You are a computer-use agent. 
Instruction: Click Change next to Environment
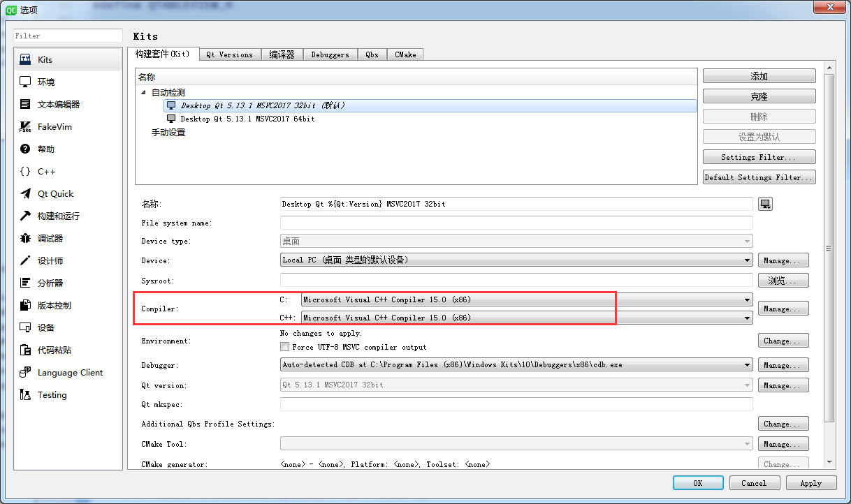(783, 341)
